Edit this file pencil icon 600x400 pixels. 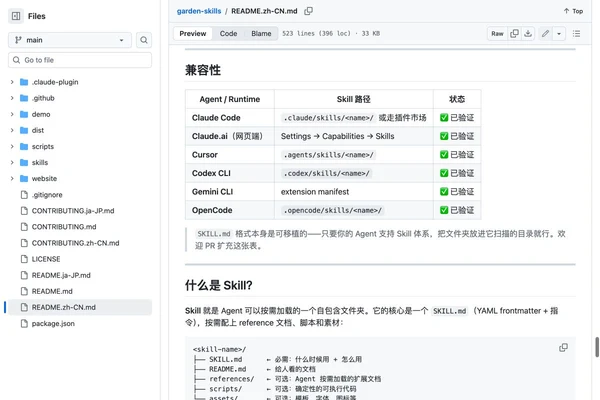click(x=545, y=34)
